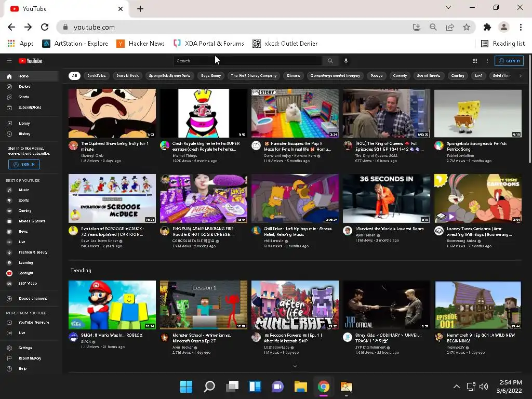Screen dimensions: 532x399
Task: Click the sidebar Sign In button
Action: click(x=24, y=165)
